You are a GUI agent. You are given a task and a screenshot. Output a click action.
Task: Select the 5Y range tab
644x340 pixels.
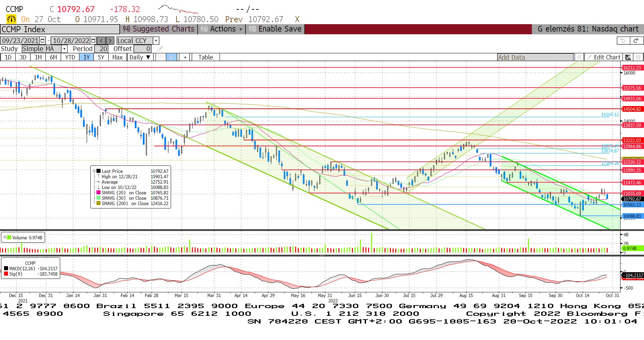tap(101, 57)
